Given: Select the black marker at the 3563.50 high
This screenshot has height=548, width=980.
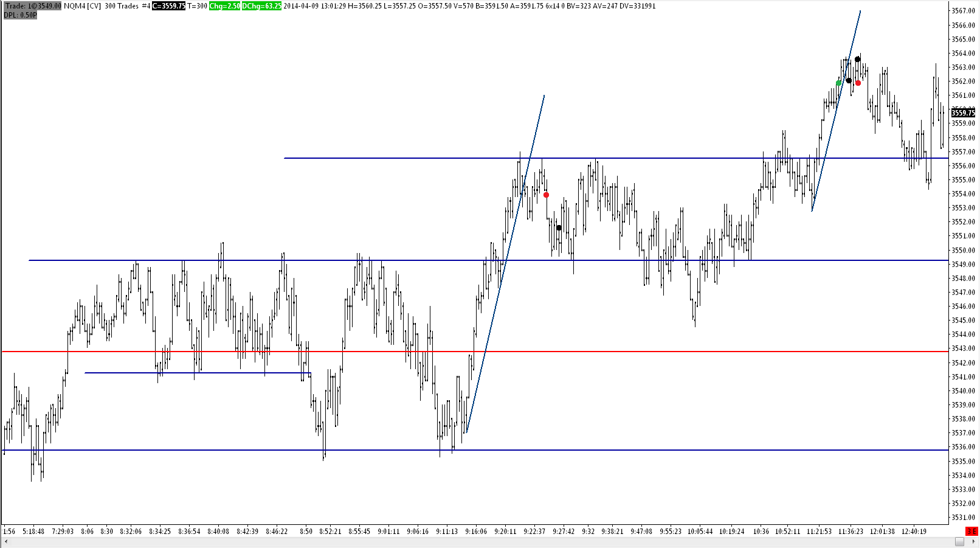Looking at the screenshot, I should [x=857, y=60].
